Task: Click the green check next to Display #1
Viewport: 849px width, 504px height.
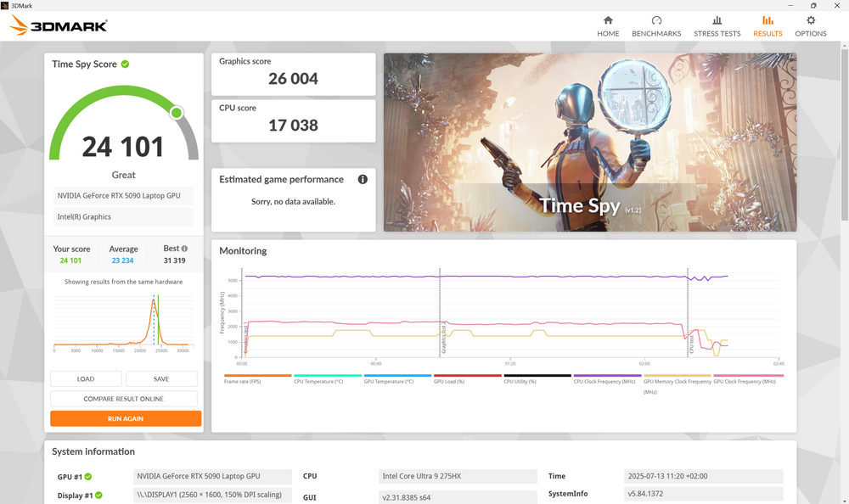Action: pyautogui.click(x=98, y=496)
